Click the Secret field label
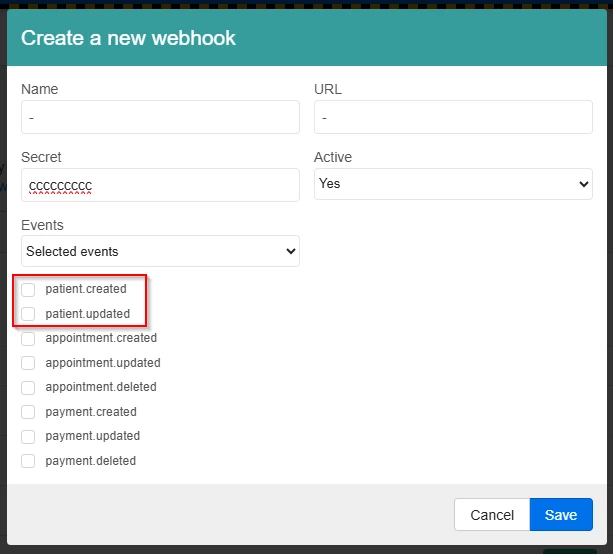The width and height of the screenshot is (613, 554). click(41, 157)
